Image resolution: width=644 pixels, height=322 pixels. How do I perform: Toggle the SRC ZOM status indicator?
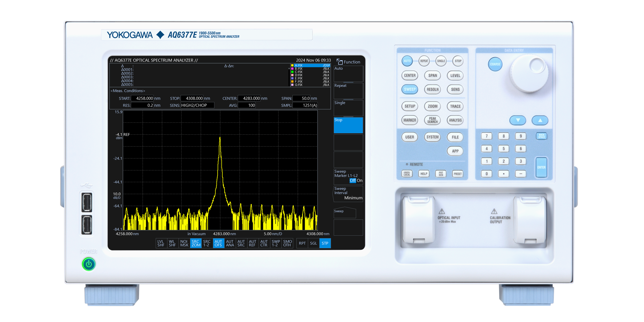point(196,243)
